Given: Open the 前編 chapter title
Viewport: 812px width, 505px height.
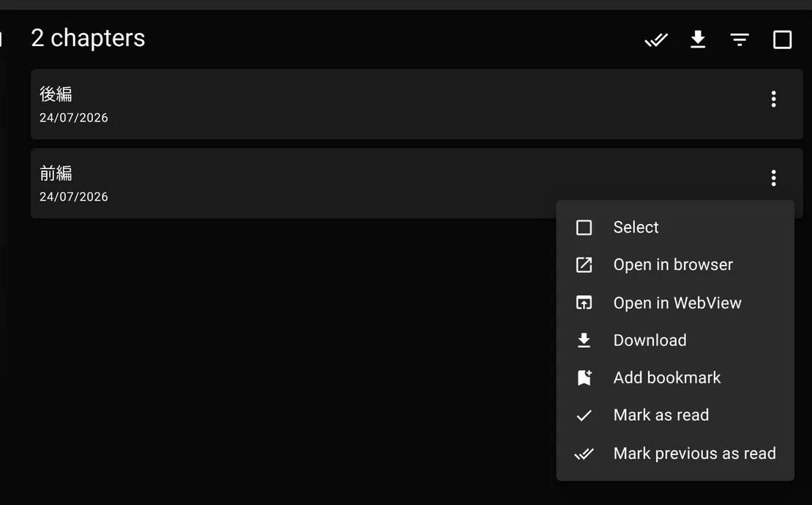Looking at the screenshot, I should click(x=56, y=173).
